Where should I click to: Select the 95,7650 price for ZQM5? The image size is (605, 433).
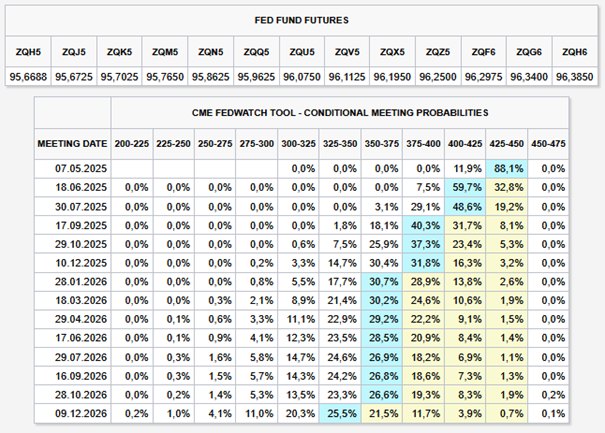coord(165,77)
